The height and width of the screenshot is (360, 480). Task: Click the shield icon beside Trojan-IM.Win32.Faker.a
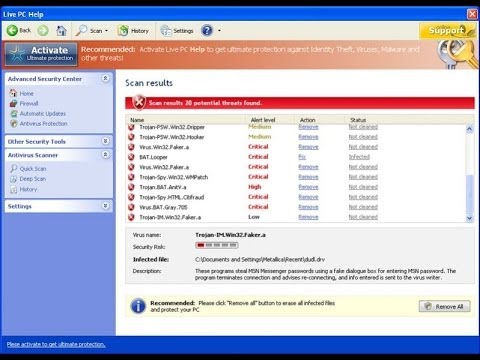131,217
